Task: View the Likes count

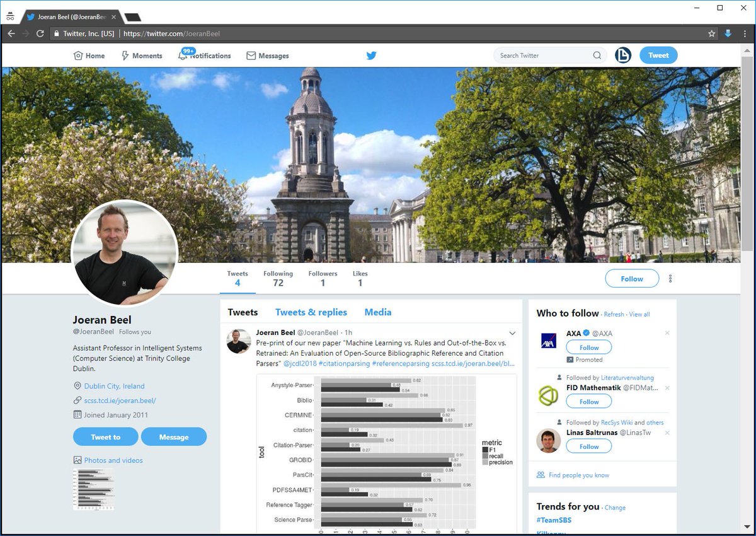Action: click(x=360, y=279)
